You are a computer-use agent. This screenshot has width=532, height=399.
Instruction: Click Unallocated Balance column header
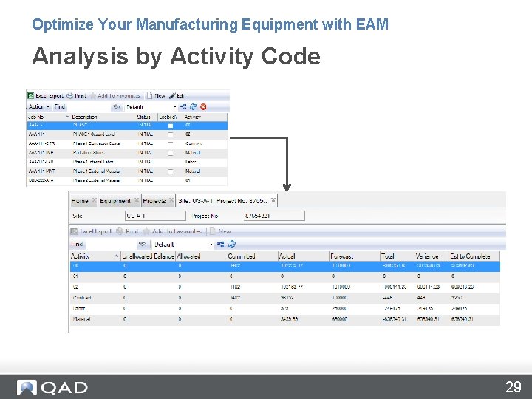(x=149, y=256)
